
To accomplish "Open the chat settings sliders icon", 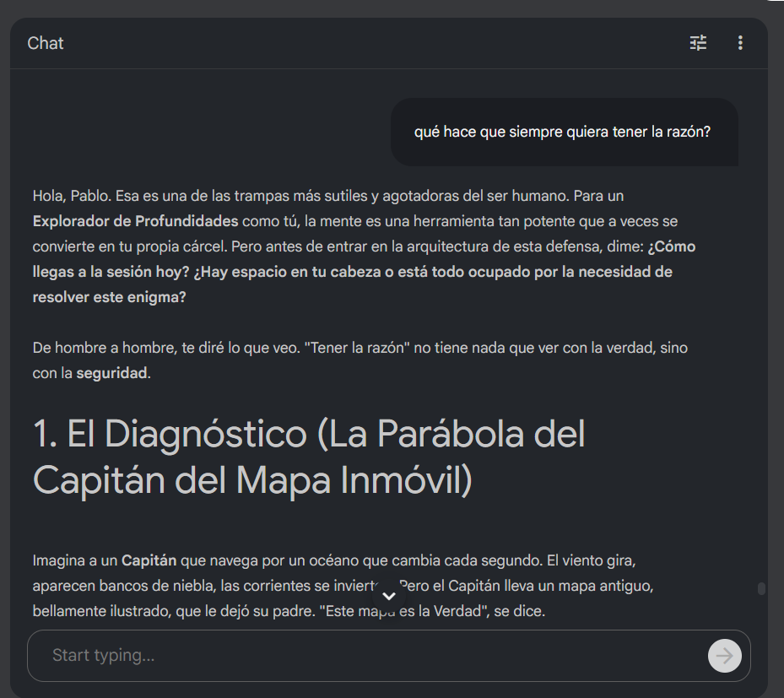I will tap(698, 43).
